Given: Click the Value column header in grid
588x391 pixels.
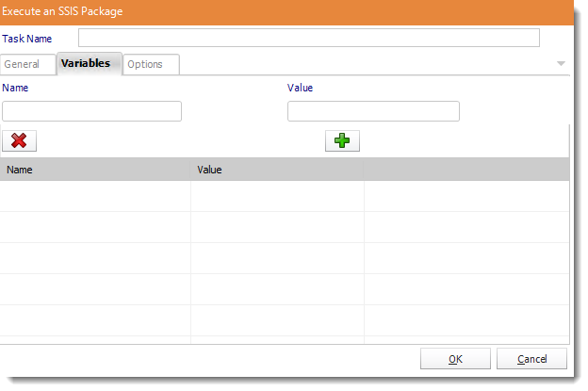Looking at the screenshot, I should (277, 170).
